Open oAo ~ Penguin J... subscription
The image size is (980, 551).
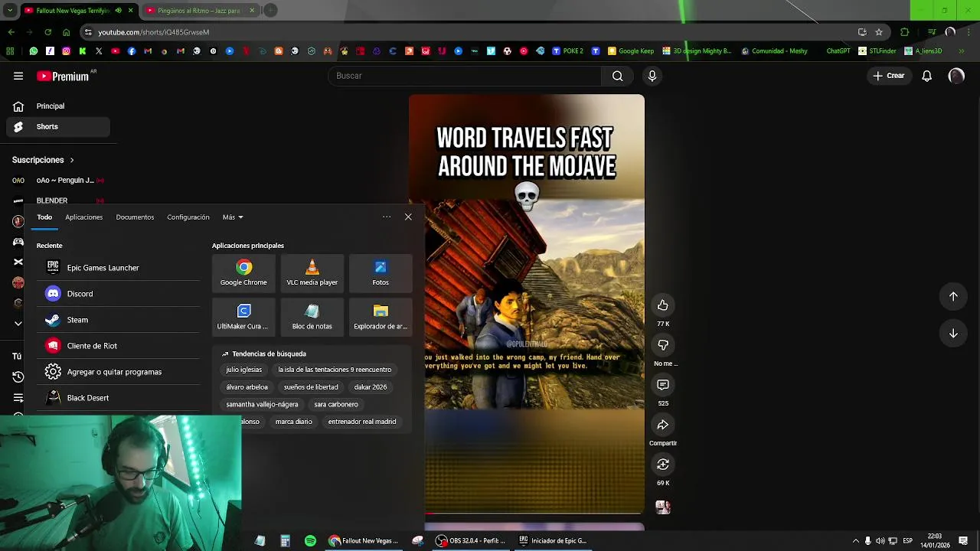coord(58,181)
